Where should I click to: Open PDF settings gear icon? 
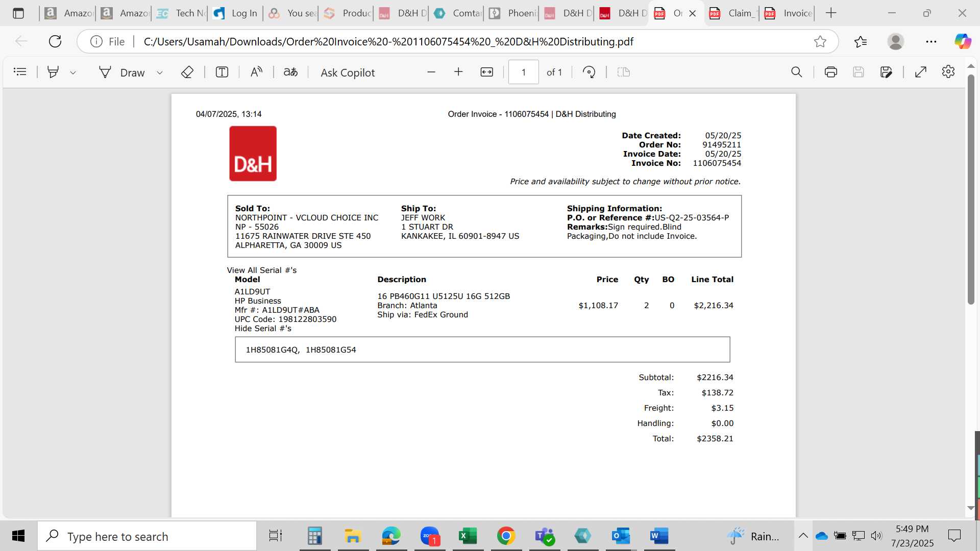point(948,71)
